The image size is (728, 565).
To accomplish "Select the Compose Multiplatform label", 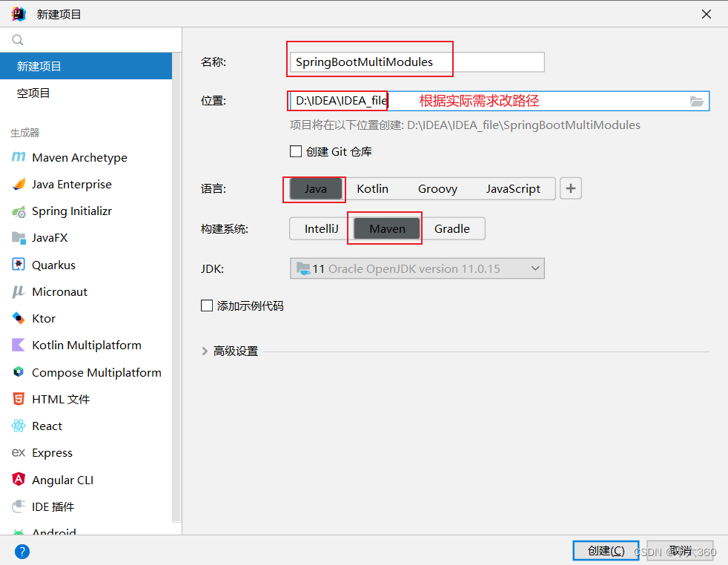I will click(x=96, y=372).
